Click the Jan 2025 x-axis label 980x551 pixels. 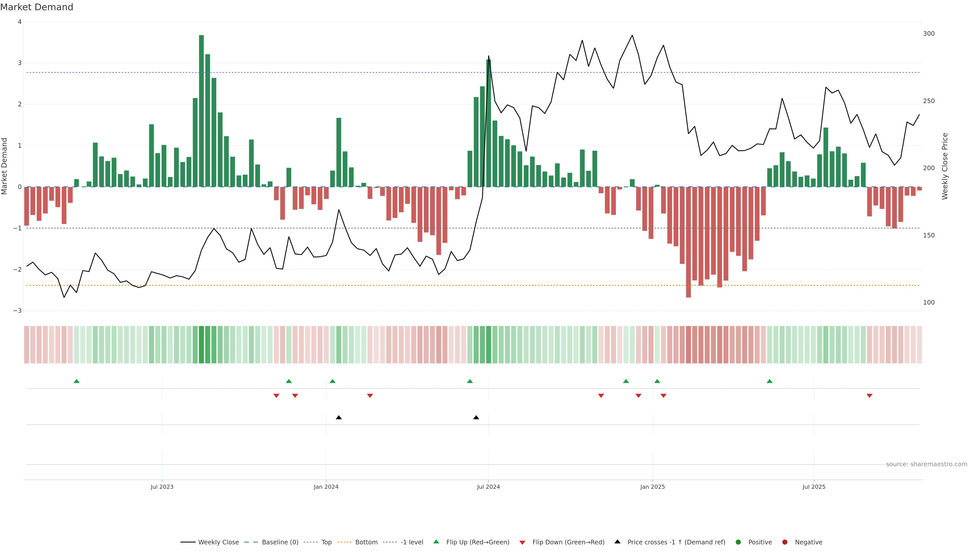pyautogui.click(x=652, y=487)
